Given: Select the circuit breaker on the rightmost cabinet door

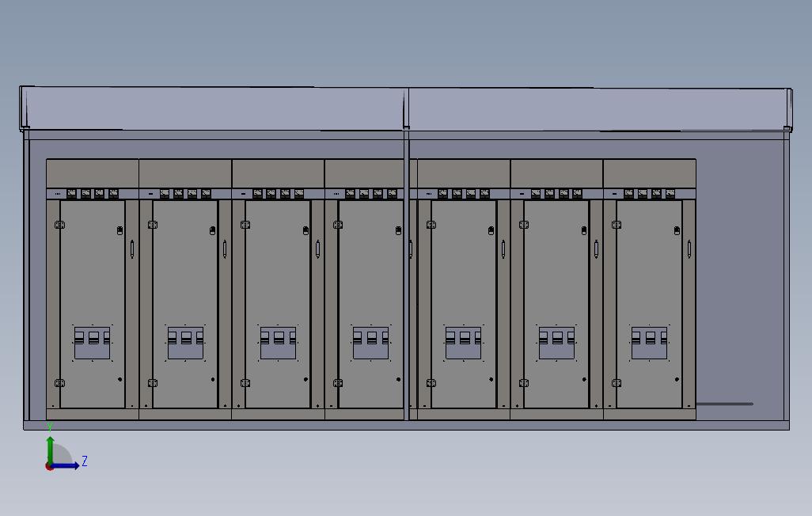Looking at the screenshot, I should 650,343.
